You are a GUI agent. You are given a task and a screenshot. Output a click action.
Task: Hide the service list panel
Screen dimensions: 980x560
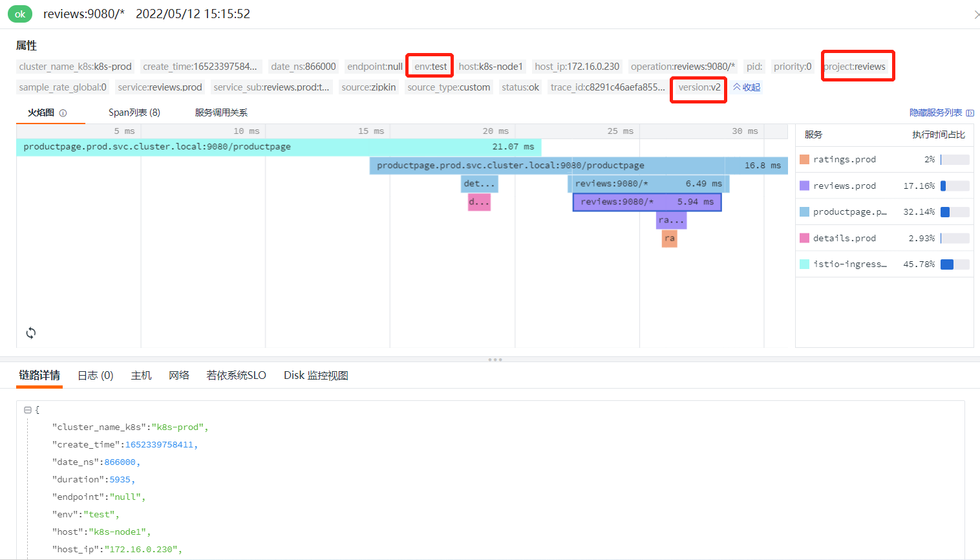pyautogui.click(x=941, y=113)
